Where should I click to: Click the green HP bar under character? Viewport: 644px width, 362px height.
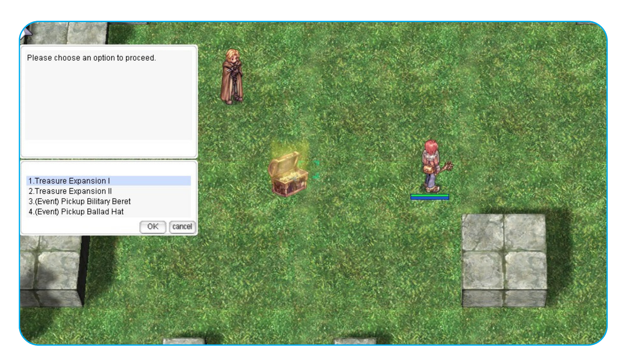429,195
